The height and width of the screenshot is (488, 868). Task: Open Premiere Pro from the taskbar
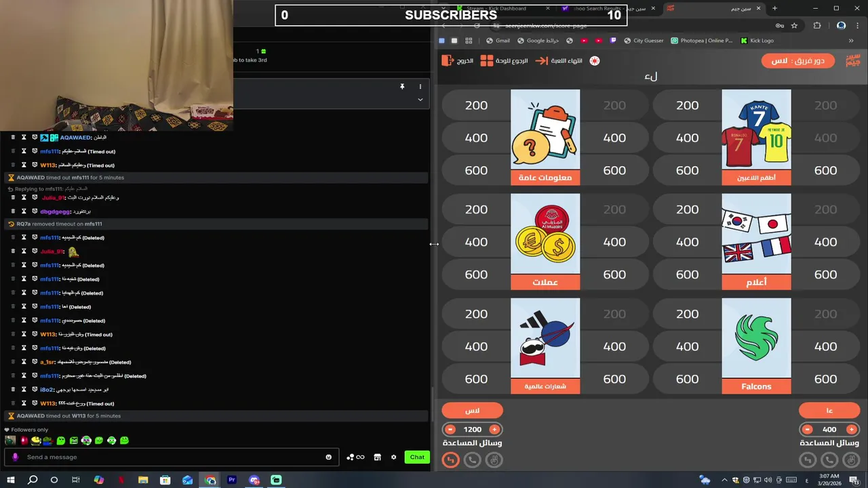pyautogui.click(x=232, y=480)
